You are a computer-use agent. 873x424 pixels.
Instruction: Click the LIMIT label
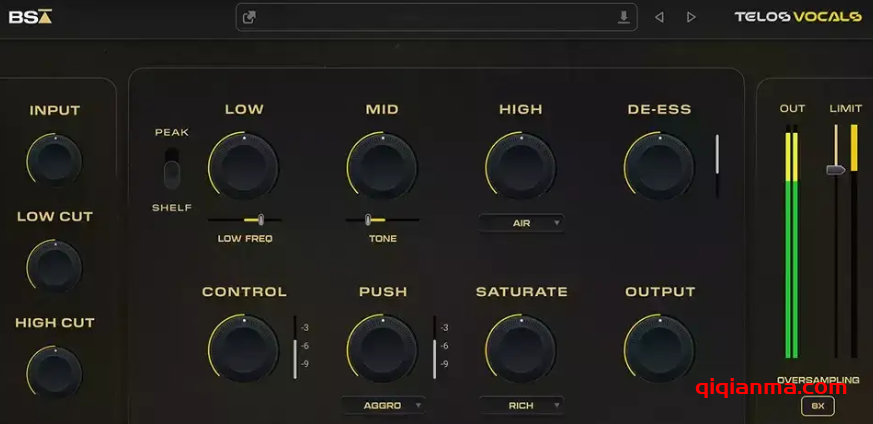[x=846, y=109]
